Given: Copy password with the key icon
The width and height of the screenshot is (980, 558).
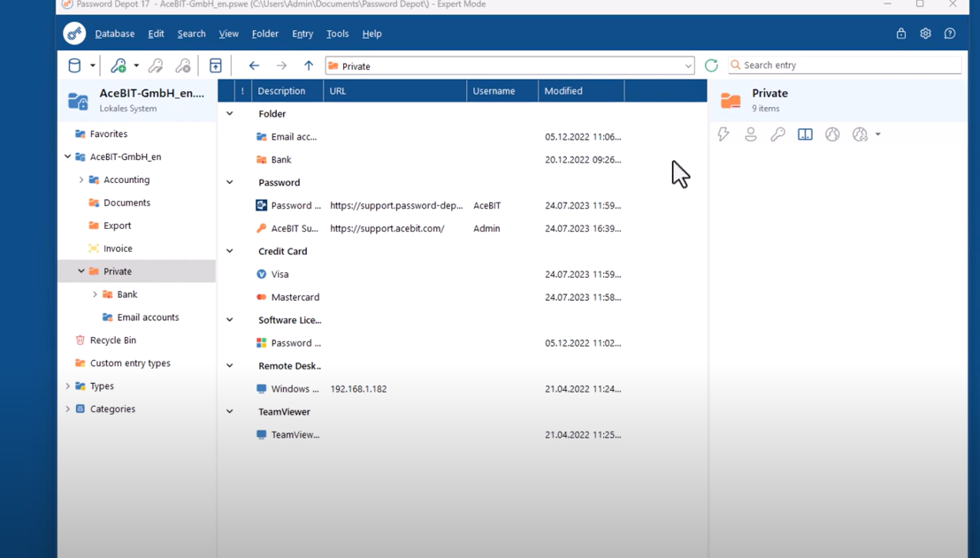Looking at the screenshot, I should (x=778, y=134).
